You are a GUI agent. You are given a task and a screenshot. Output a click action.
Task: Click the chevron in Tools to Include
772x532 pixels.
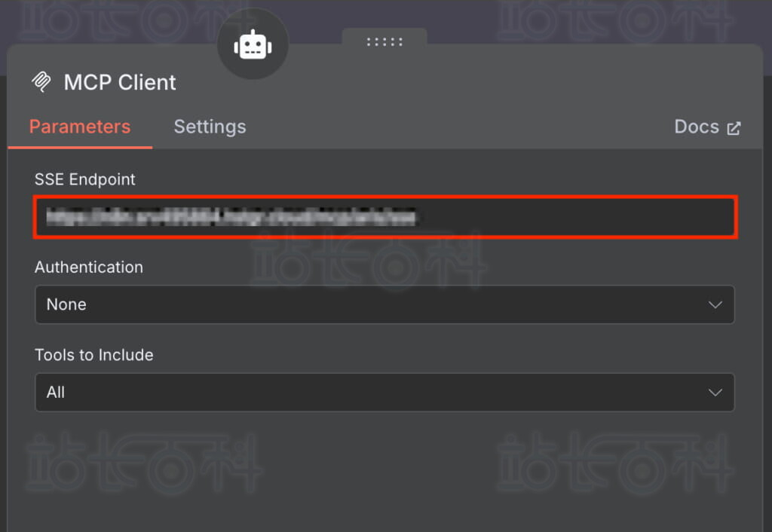tap(715, 393)
